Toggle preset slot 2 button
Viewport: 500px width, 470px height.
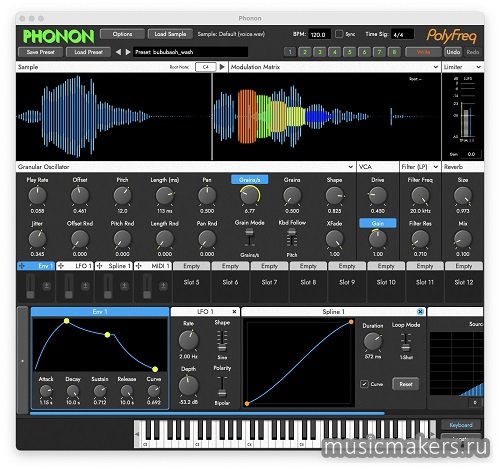click(305, 52)
